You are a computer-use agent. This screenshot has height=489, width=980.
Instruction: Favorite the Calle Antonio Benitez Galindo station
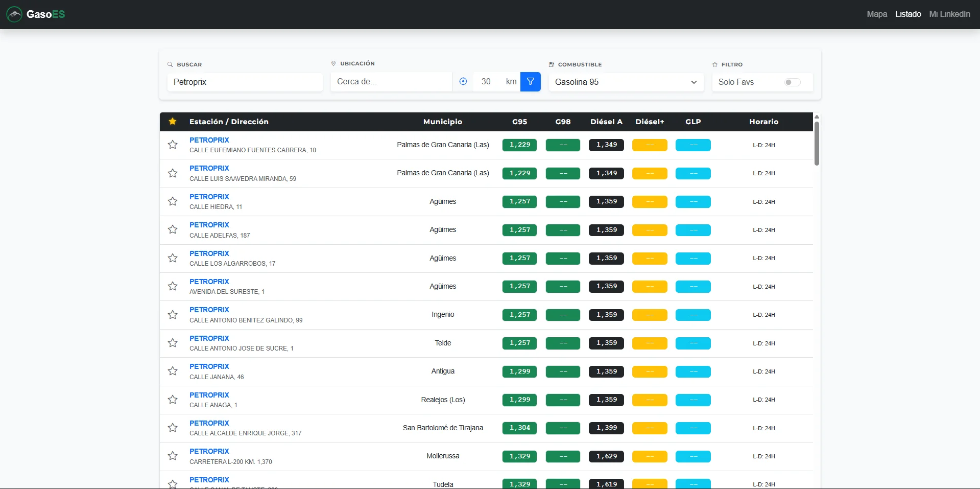pyautogui.click(x=173, y=315)
